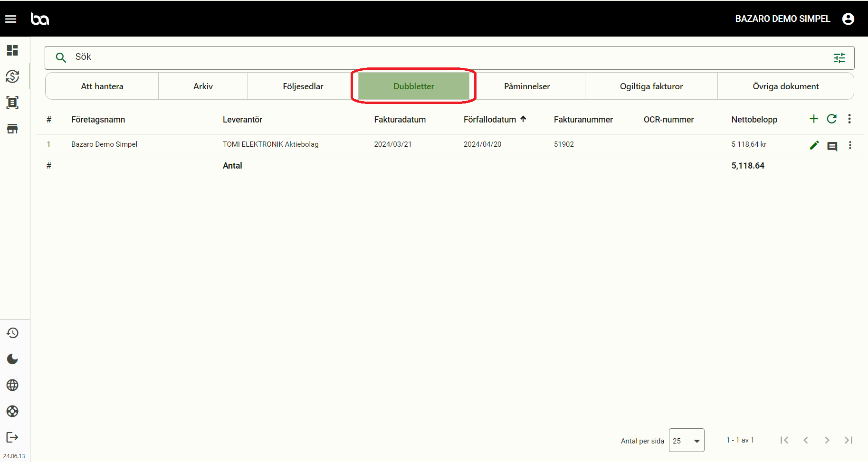Refresh the invoice table
The image size is (868, 462).
[831, 119]
